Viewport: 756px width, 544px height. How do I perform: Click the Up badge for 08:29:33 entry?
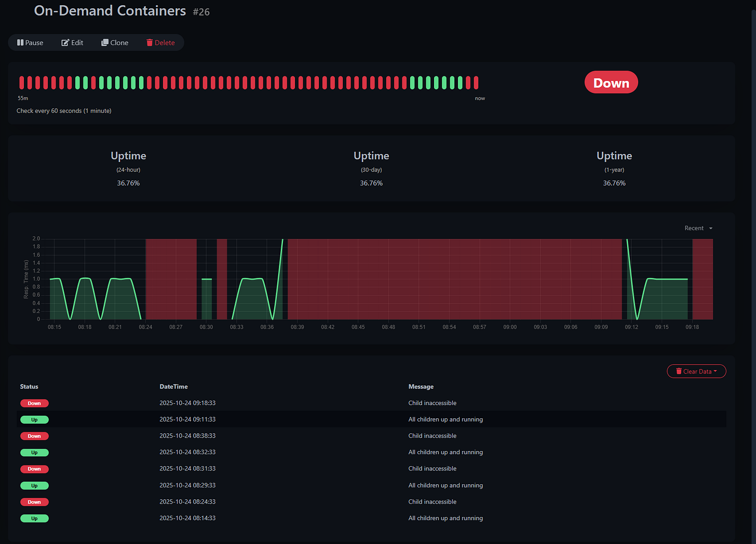[34, 485]
